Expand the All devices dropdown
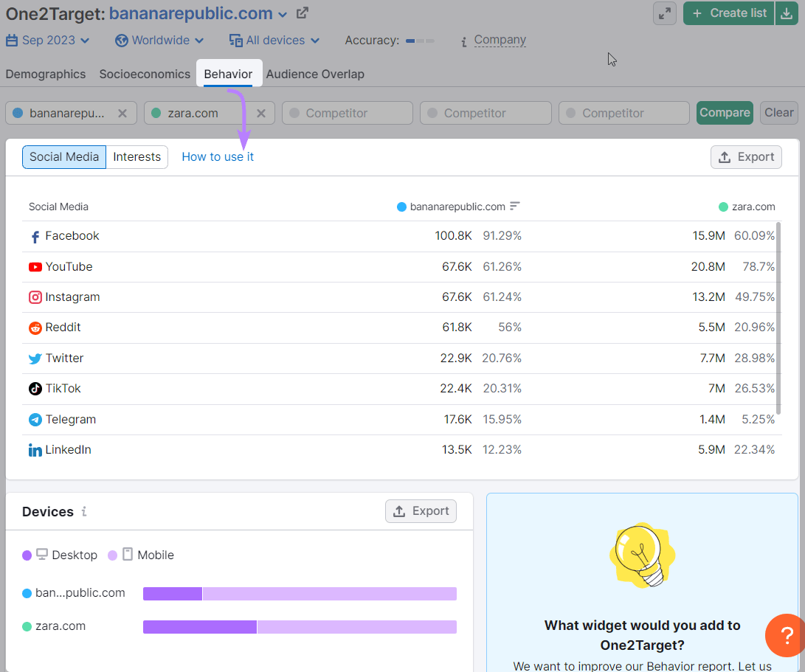This screenshot has width=805, height=672. point(274,40)
